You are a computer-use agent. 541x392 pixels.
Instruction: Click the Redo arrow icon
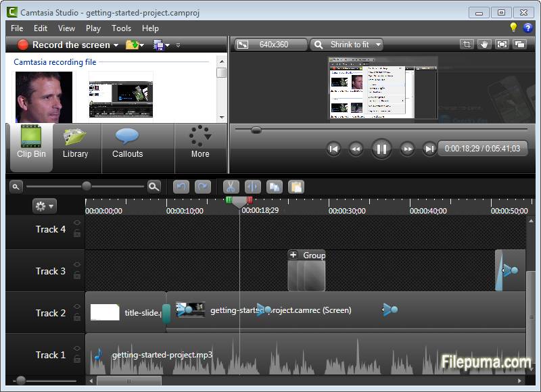pos(203,187)
